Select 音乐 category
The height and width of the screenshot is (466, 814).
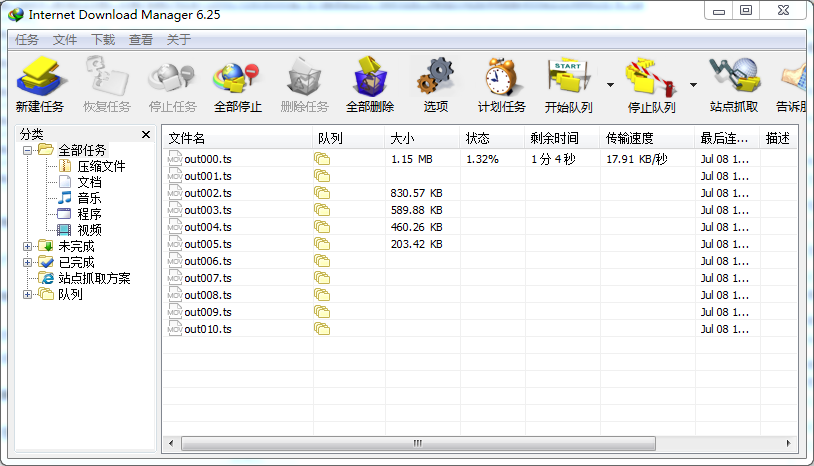click(89, 198)
